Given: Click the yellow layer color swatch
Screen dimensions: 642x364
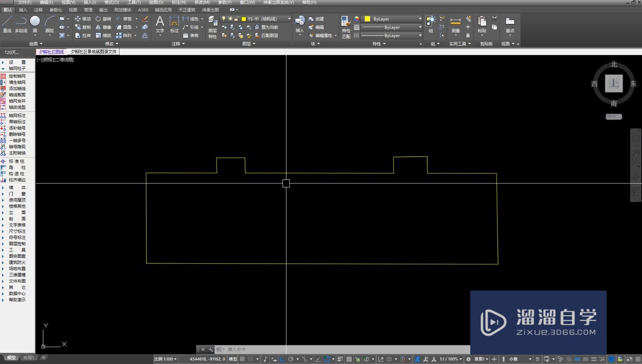Looking at the screenshot, I should (243, 18).
